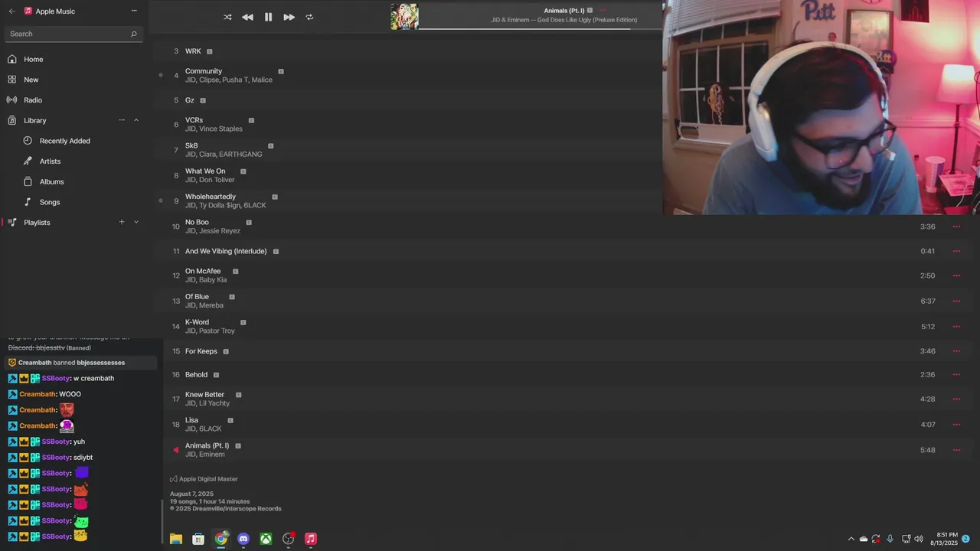Screen dimensions: 980x551
Task: Select And We Vibing (Interlude)
Action: 226,251
